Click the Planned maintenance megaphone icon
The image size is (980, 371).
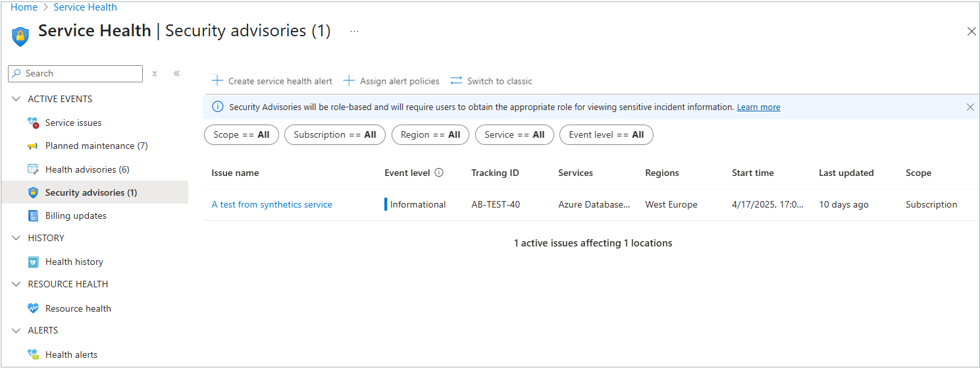tap(33, 146)
